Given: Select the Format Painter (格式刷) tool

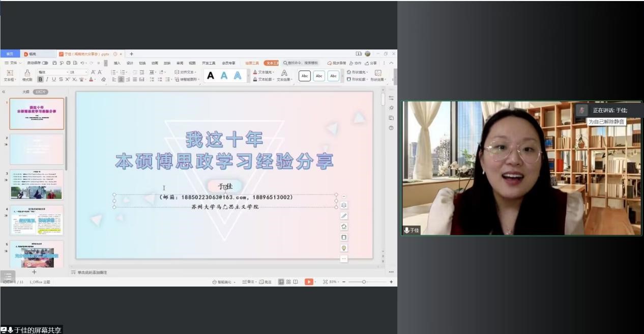Looking at the screenshot, I should [x=27, y=75].
